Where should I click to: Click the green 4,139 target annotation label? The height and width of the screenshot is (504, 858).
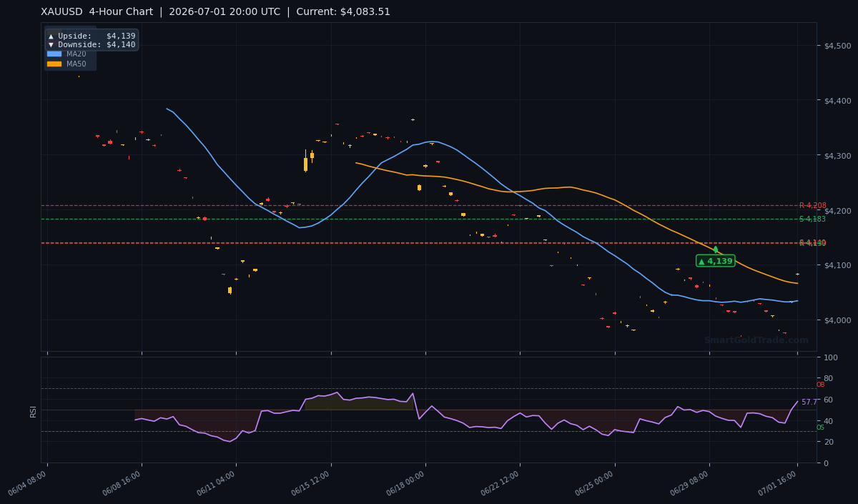715,261
